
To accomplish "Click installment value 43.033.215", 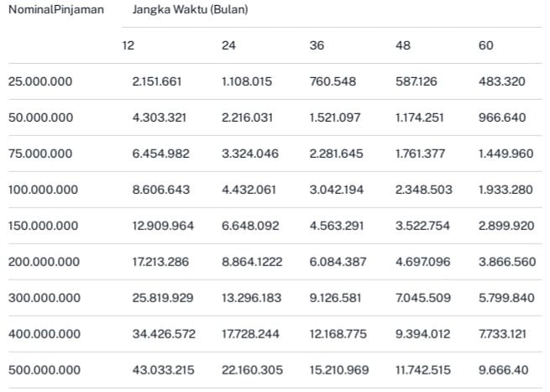I will [163, 370].
